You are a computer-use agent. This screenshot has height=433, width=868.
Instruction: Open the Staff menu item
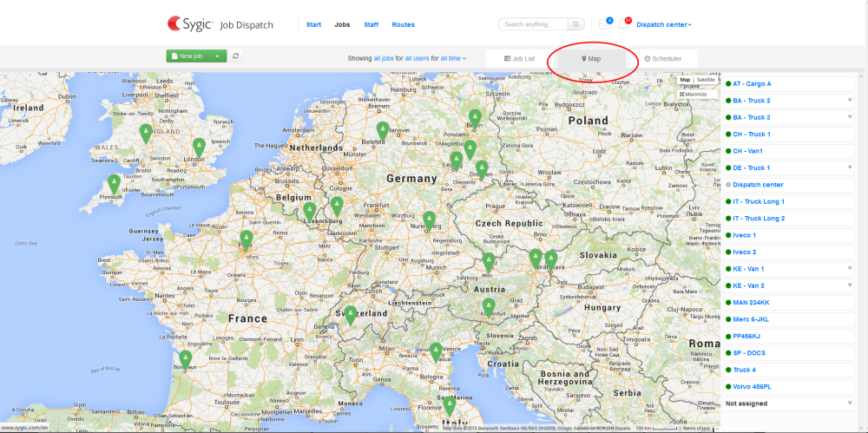tap(371, 24)
